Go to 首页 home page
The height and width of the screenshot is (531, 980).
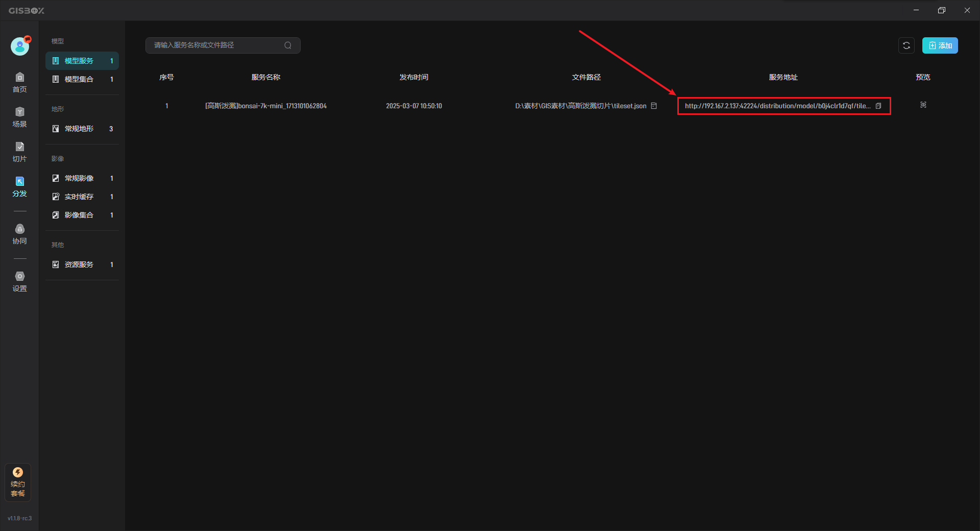(x=19, y=83)
